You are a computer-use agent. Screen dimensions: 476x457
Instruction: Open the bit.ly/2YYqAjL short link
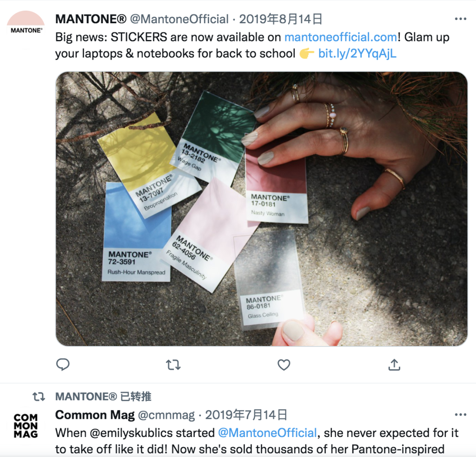tap(357, 53)
